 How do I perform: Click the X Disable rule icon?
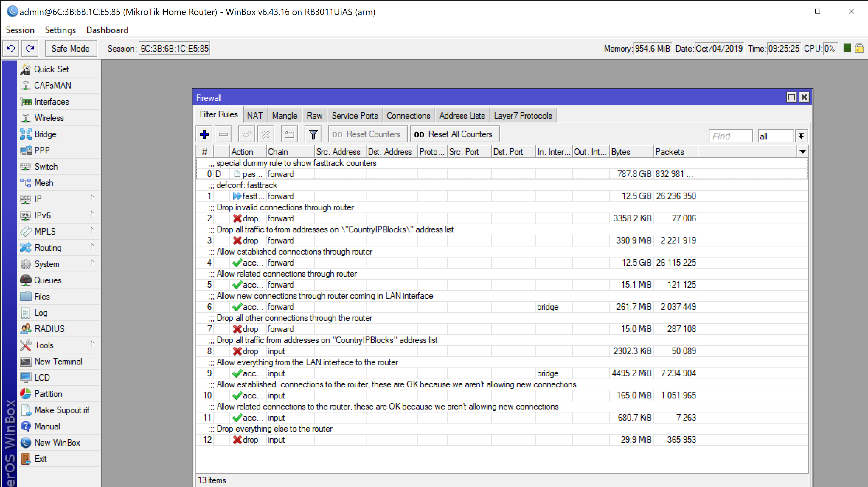click(x=266, y=134)
